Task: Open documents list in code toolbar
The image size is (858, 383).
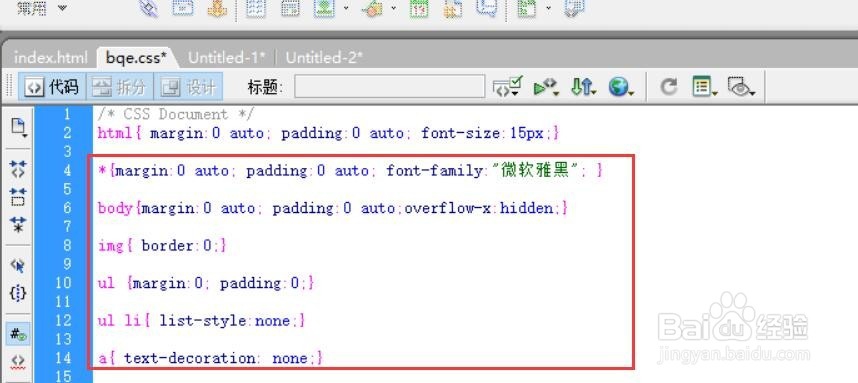Action: coord(18,128)
